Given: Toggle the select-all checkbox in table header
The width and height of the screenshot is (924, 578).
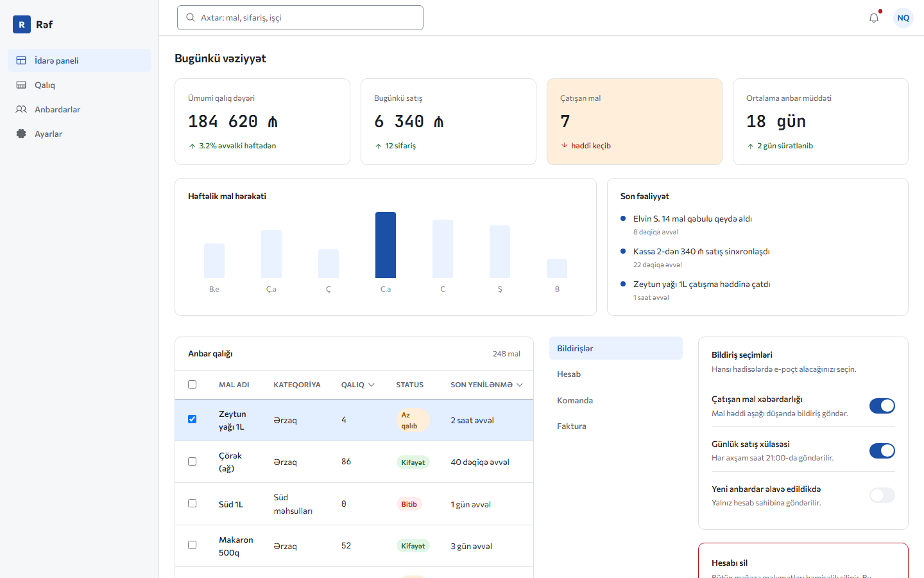Looking at the screenshot, I should (x=192, y=385).
